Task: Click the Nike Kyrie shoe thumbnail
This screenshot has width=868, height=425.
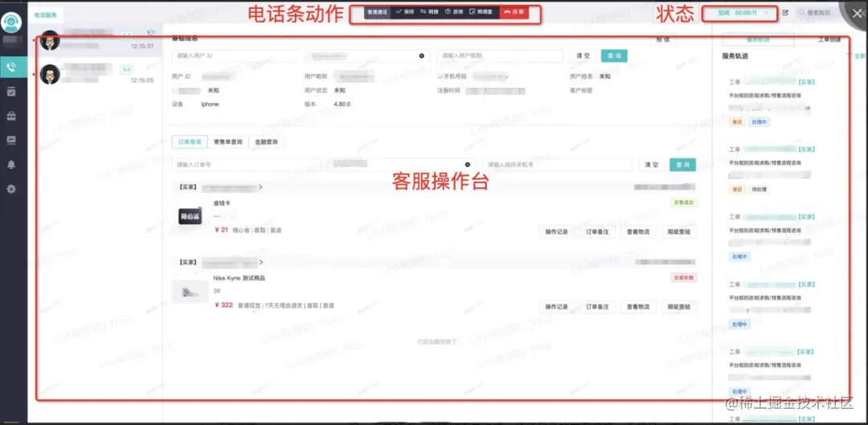Action: [190, 292]
